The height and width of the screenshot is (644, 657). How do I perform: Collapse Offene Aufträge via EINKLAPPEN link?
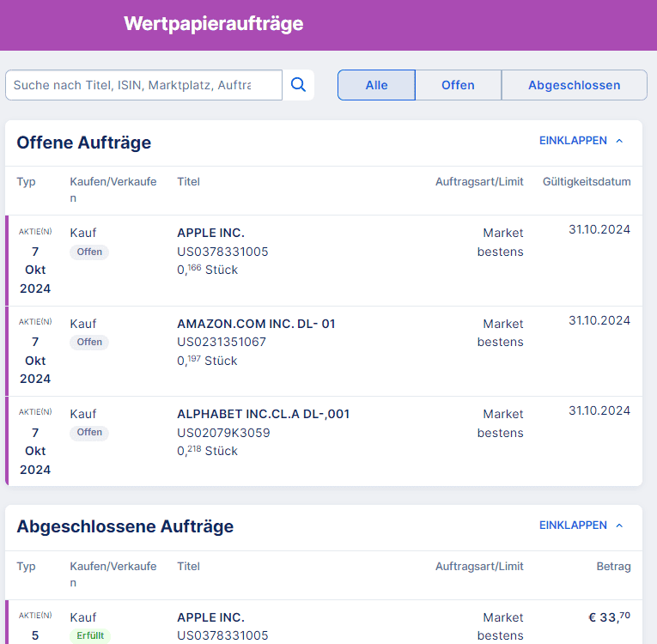(573, 140)
